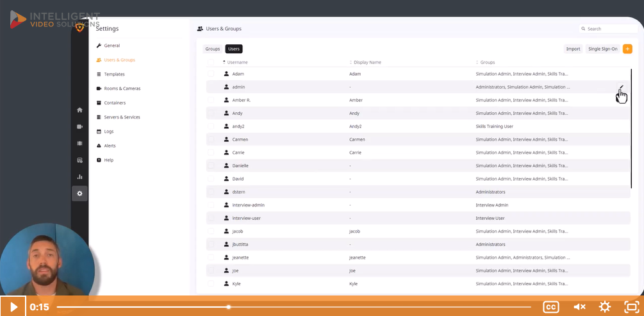
Task: Open the video camera icon in left sidebar
Action: (x=79, y=127)
